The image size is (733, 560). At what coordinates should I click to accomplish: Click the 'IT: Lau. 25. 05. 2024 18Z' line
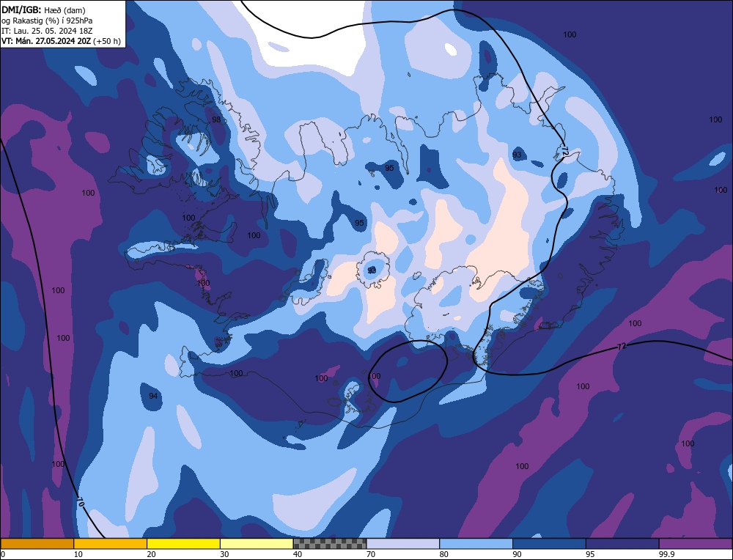click(x=47, y=31)
